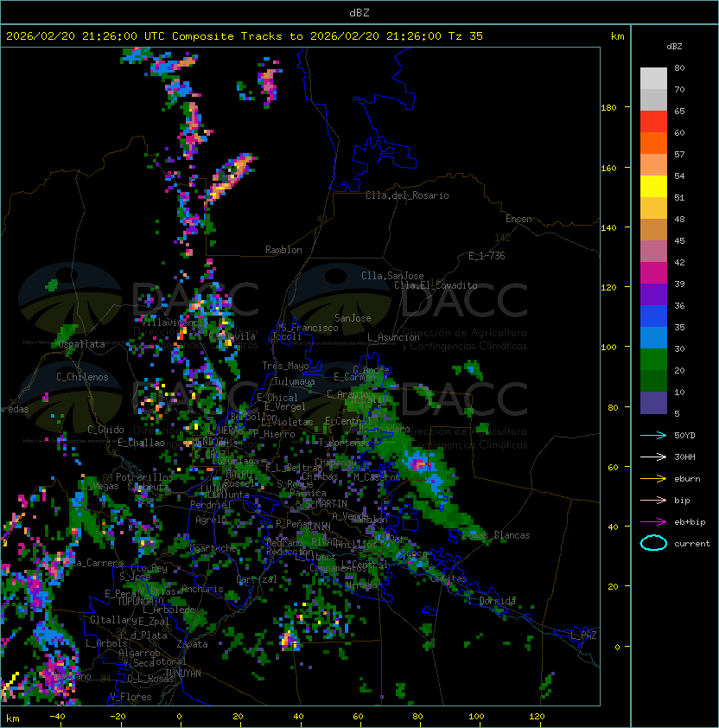Click the '57' label in color legend
Screen dimensions: 719x728
click(679, 155)
